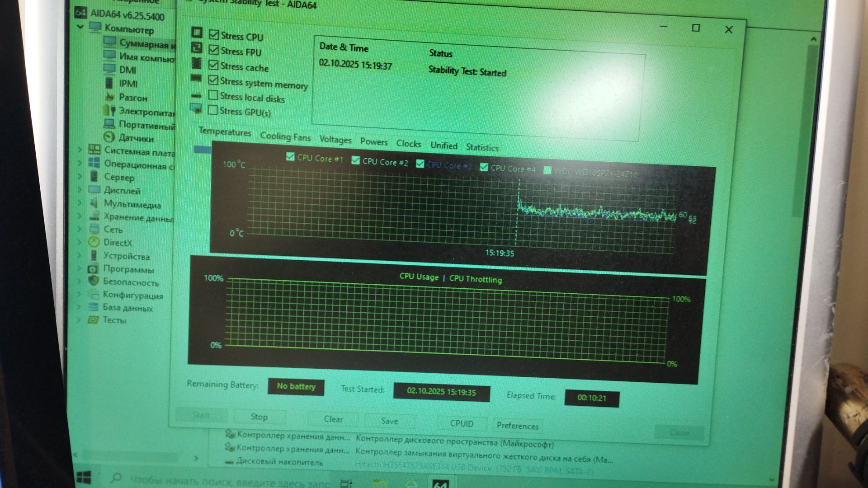Enable the Stress local disks checkbox
868x488 pixels.
pos(213,95)
